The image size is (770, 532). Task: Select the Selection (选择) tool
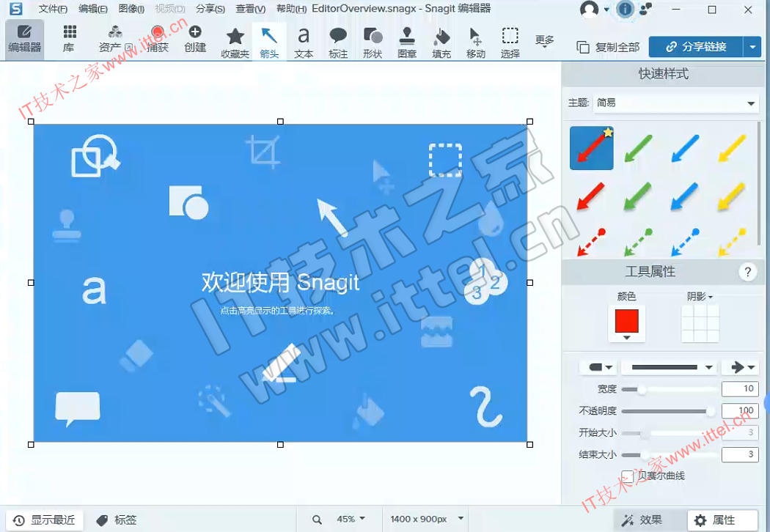tap(510, 42)
